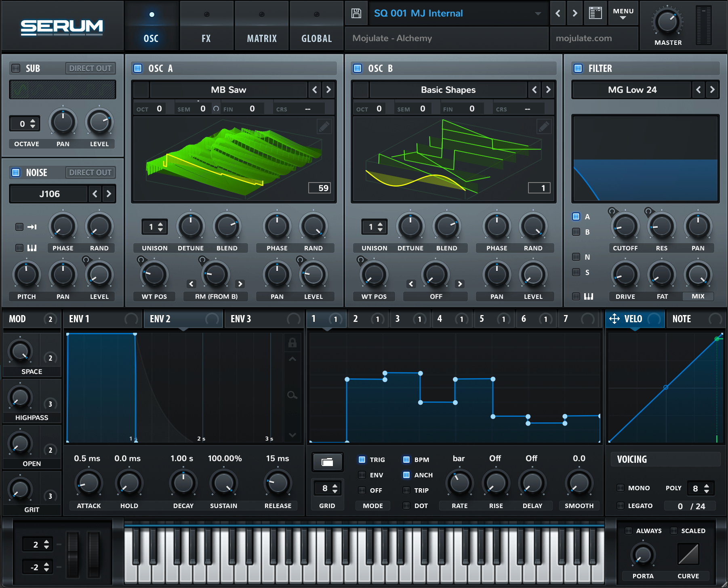Click the OSC B wavetable edit pencil icon
This screenshot has width=728, height=588.
[544, 127]
